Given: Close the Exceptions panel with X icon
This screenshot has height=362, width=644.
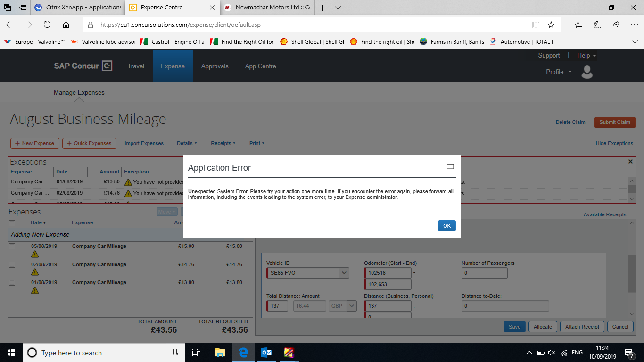Looking at the screenshot, I should pos(630,162).
